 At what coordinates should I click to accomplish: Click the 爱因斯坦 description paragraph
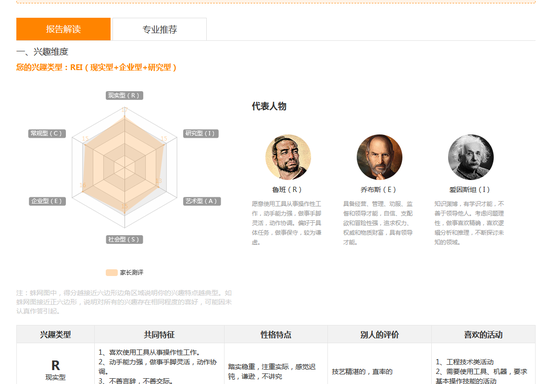(469, 223)
